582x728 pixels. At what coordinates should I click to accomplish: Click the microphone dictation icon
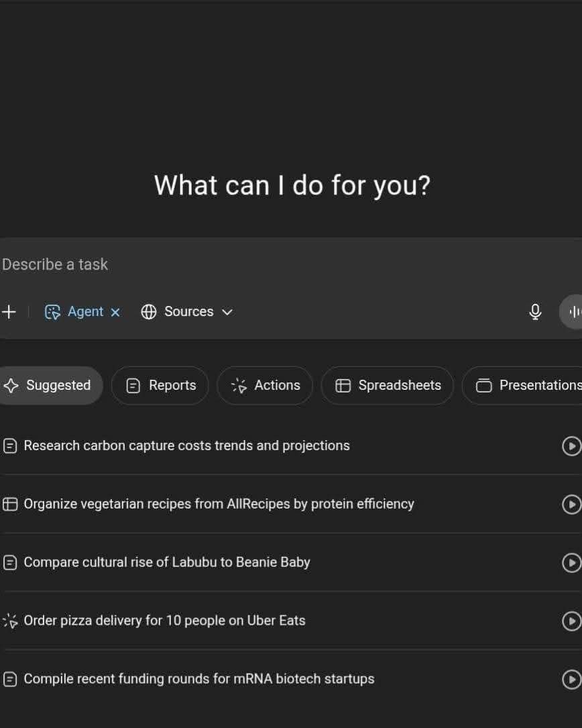pyautogui.click(x=535, y=311)
